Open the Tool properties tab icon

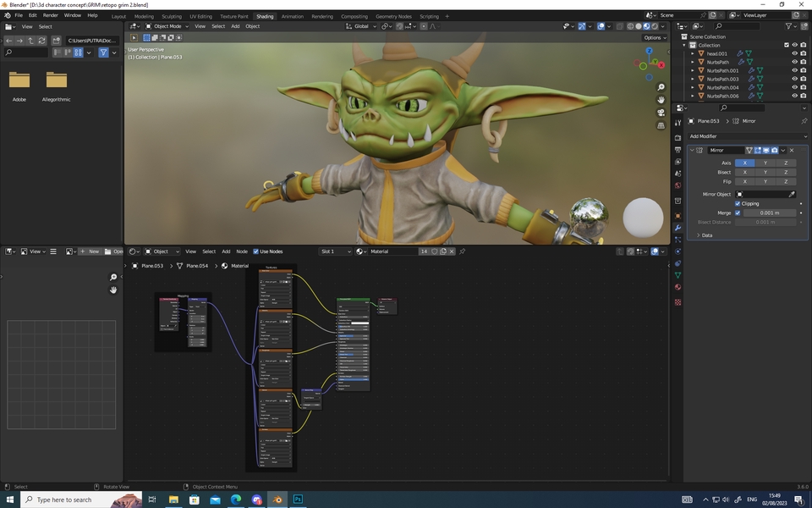(x=678, y=122)
